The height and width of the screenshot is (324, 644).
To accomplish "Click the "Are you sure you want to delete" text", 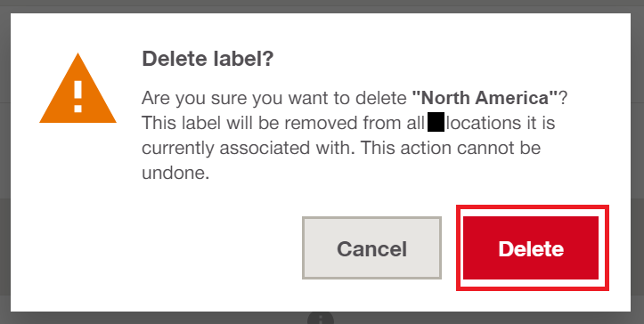I will coord(274,99).
